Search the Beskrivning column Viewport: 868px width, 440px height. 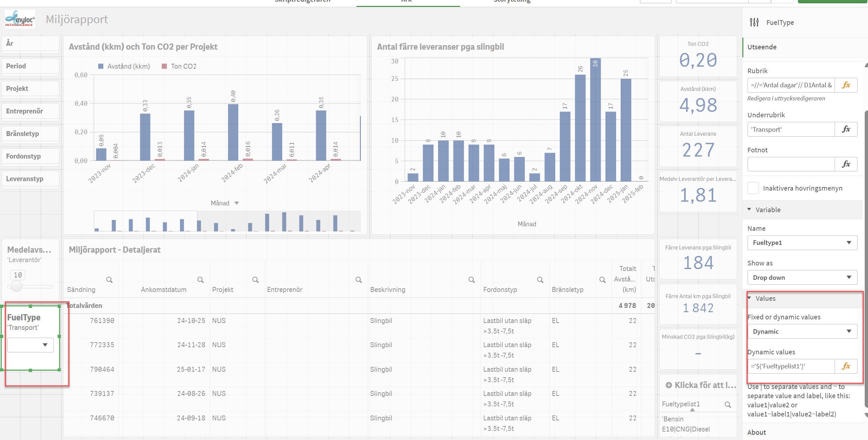click(471, 279)
